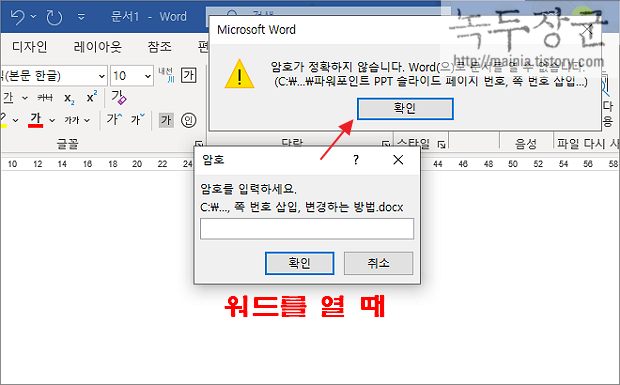Click the shrink font size icon
This screenshot has width=620, height=385.
[138, 119]
